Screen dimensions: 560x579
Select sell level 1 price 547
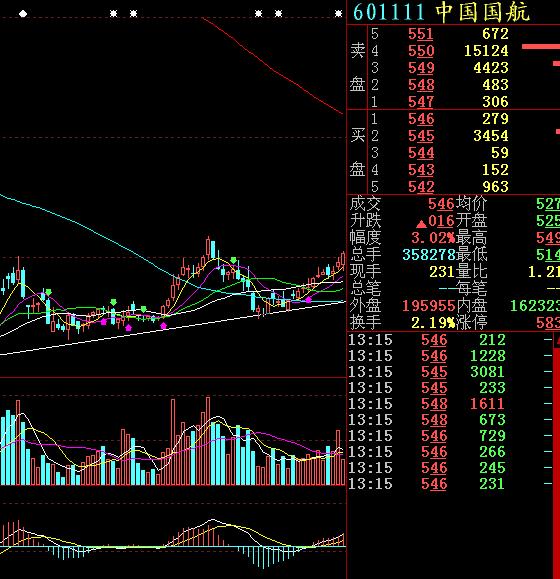click(x=421, y=102)
